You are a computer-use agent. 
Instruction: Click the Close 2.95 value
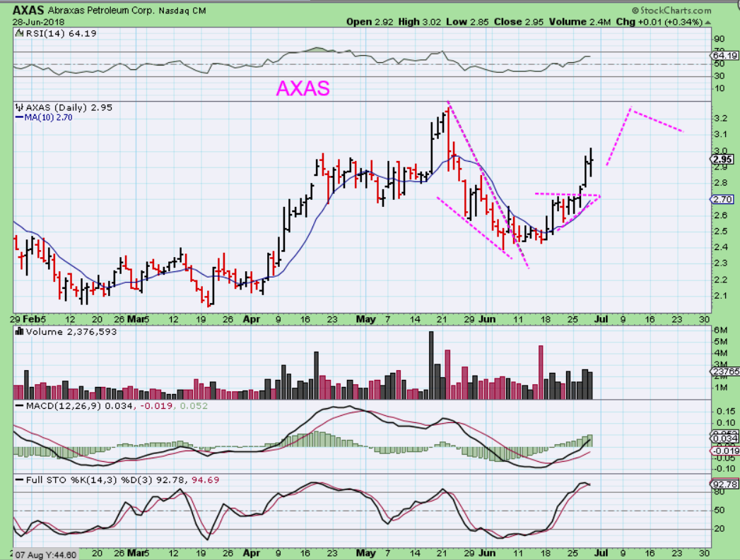519,22
